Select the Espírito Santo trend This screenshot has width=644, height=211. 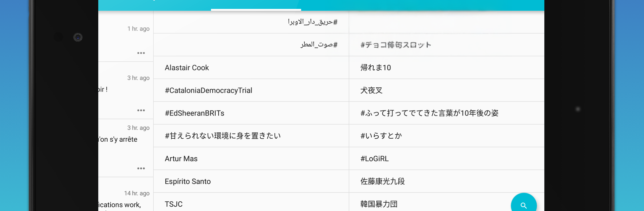pyautogui.click(x=187, y=182)
